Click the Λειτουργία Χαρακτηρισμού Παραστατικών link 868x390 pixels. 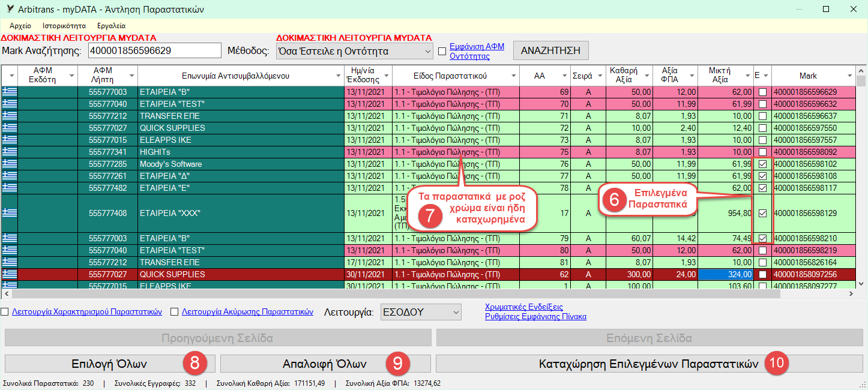point(87,312)
